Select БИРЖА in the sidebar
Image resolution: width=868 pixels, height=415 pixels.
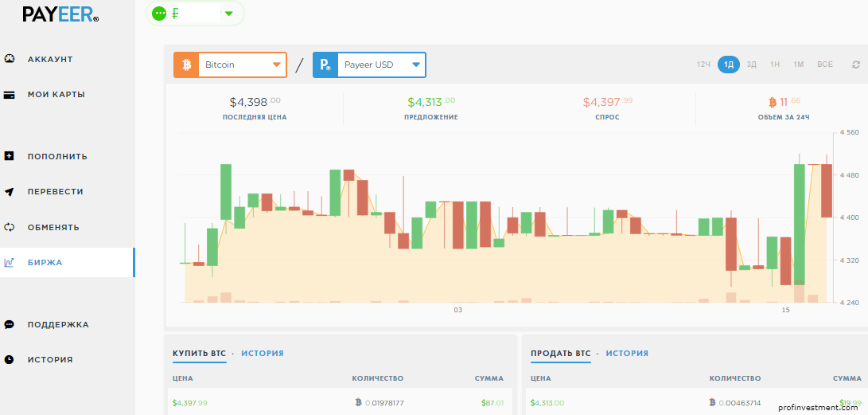pyautogui.click(x=45, y=263)
